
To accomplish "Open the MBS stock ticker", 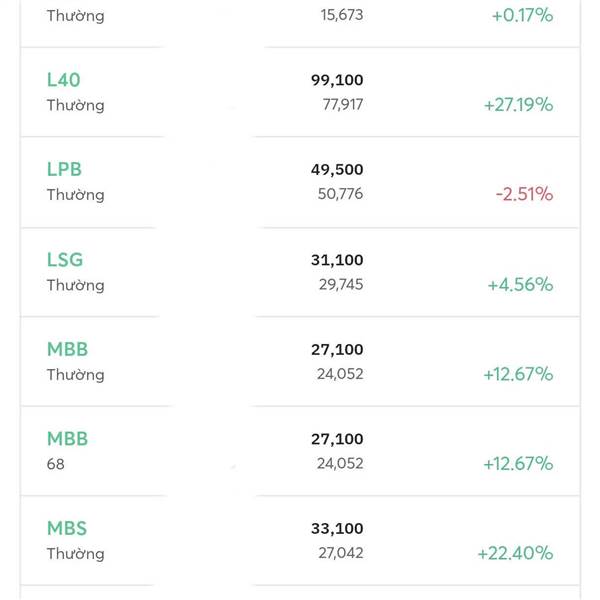I will 67,528.
